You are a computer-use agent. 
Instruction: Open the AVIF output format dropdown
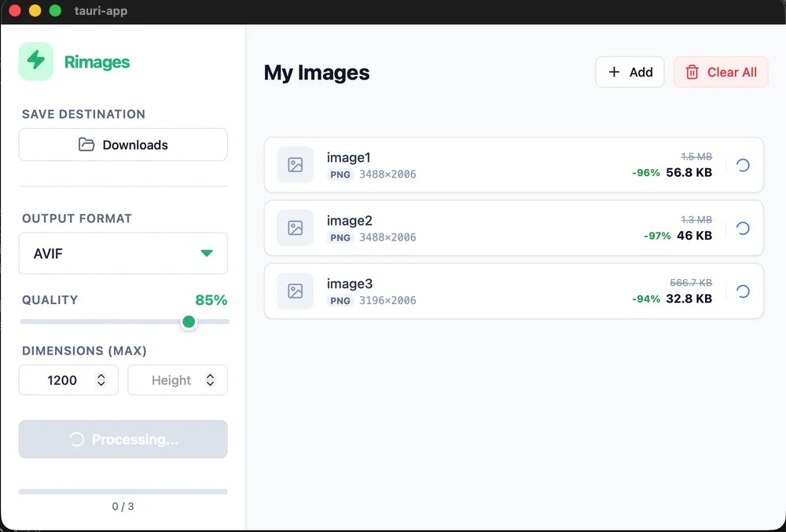coord(123,253)
